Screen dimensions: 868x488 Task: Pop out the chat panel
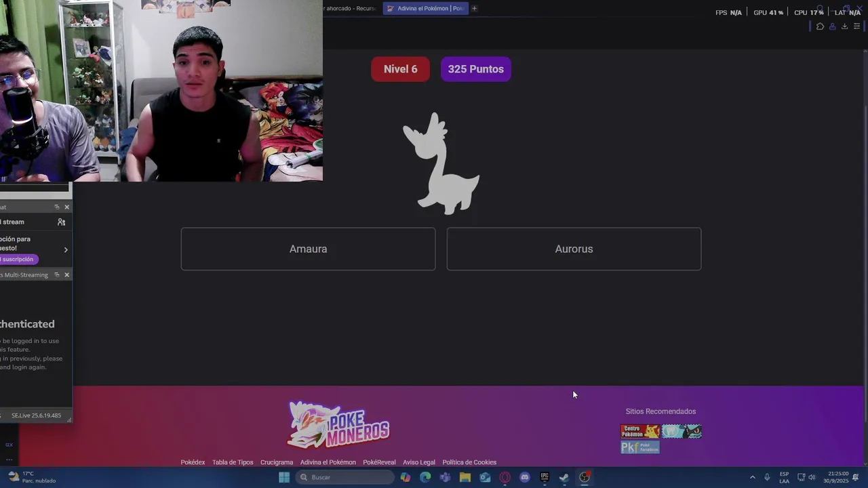pyautogui.click(x=57, y=207)
